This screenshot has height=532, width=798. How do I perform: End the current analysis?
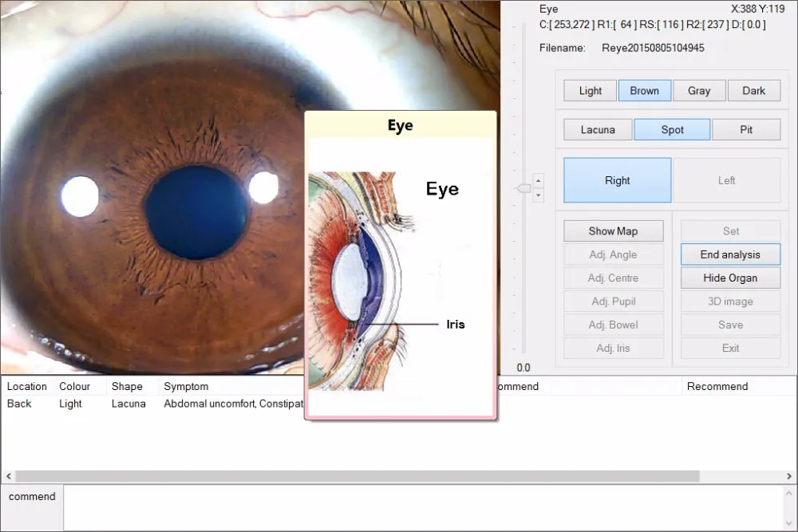730,254
